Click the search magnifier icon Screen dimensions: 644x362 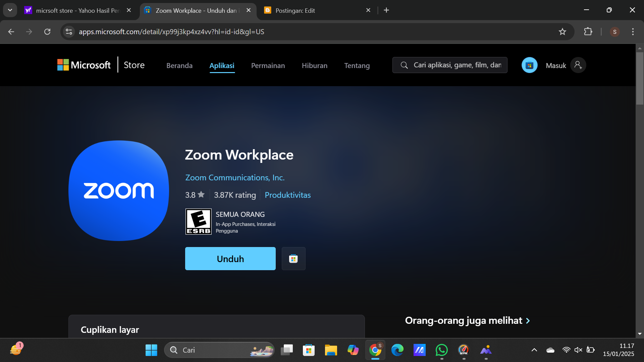404,65
